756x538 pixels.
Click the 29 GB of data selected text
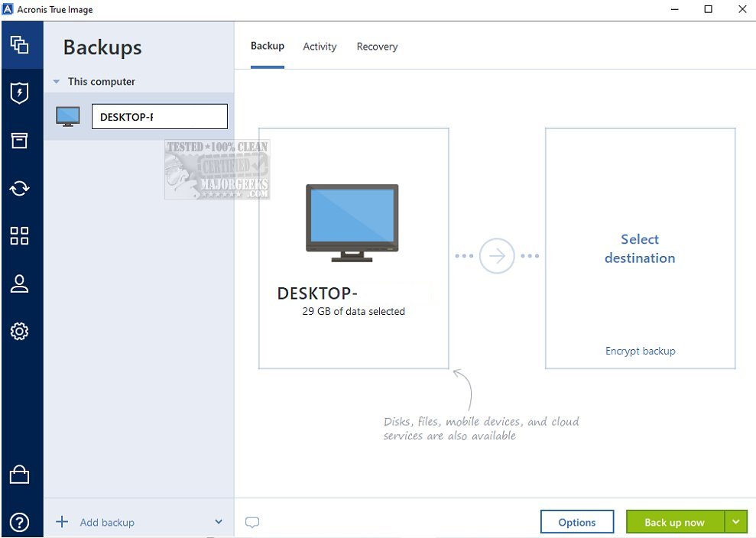[x=353, y=312]
